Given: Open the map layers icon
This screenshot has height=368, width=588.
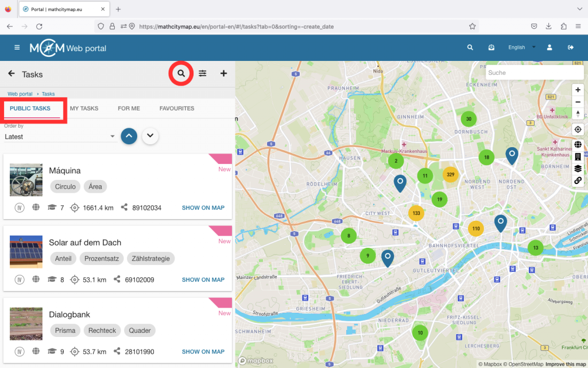Looking at the screenshot, I should (578, 168).
